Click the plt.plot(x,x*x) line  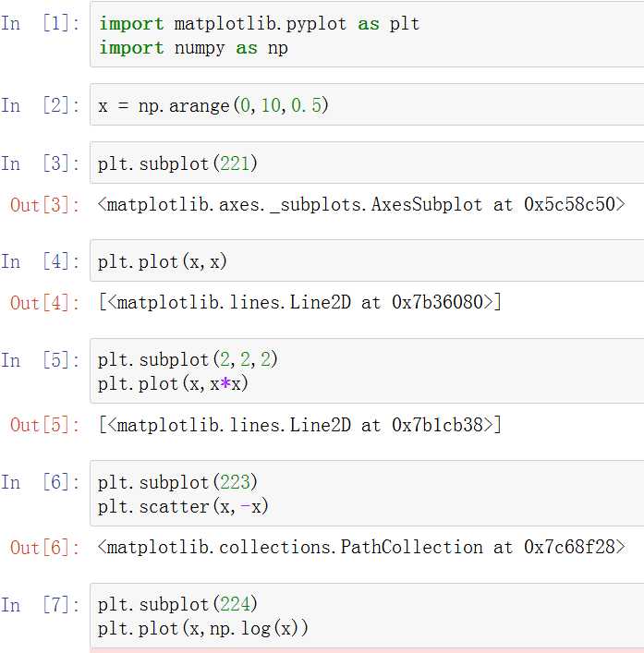point(173,383)
